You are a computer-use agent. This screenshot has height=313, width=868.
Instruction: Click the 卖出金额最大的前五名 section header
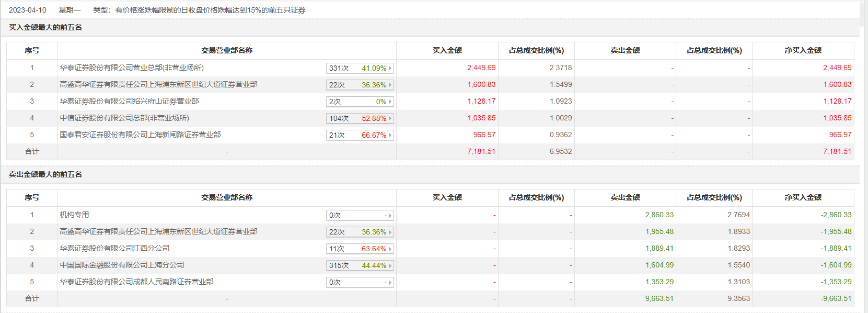[x=45, y=174]
